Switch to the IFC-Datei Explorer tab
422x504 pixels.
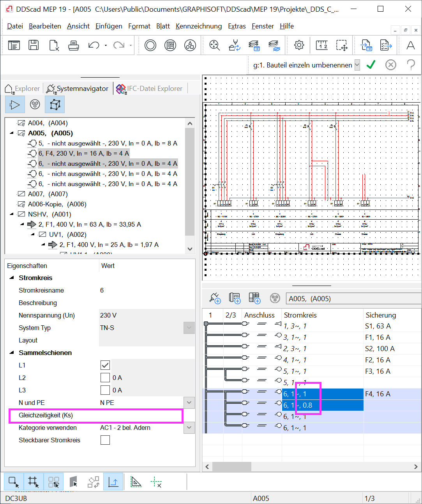(150, 89)
